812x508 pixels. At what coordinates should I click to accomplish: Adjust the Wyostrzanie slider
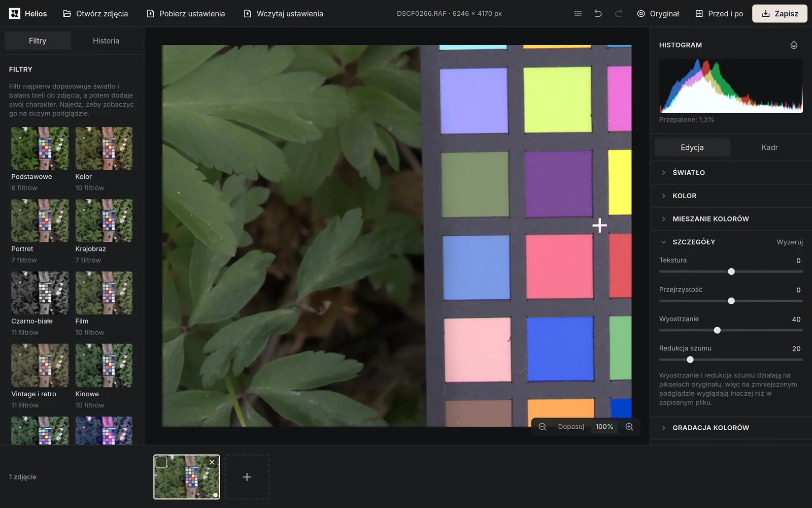point(731,331)
